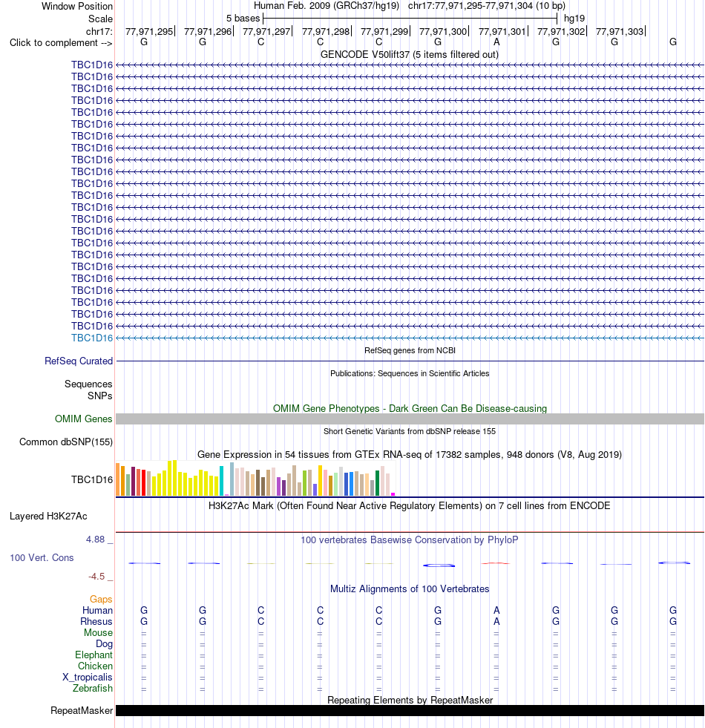The height and width of the screenshot is (728, 705).
Task: Open 'Multiz Alignments of 100 Vertebrates' title
Action: click(410, 588)
